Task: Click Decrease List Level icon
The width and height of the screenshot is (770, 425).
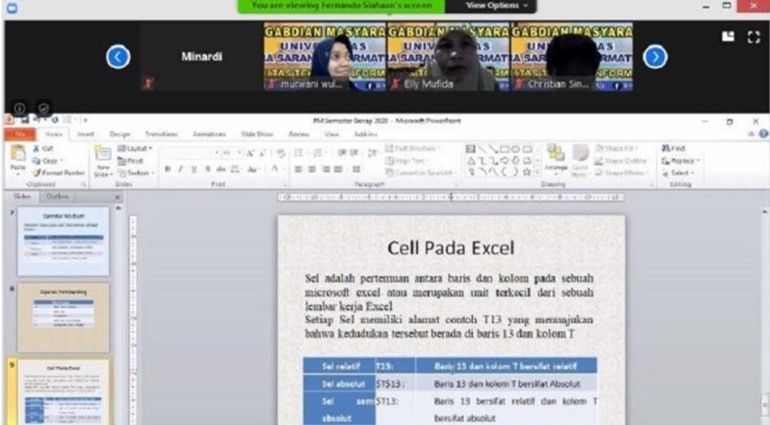Action: 342,153
